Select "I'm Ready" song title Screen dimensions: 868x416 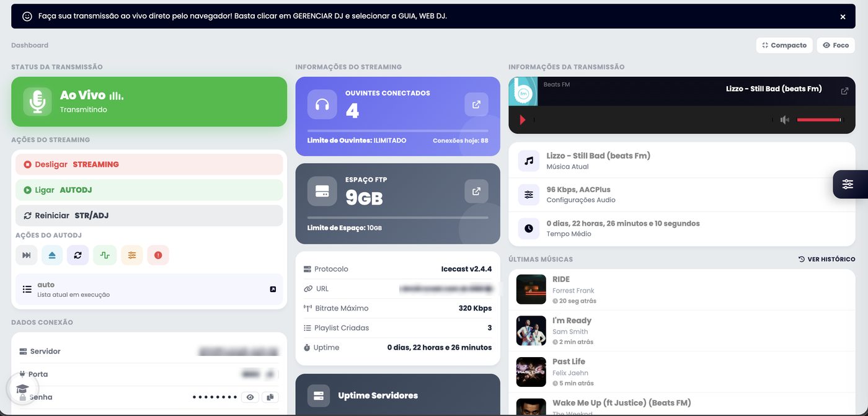tap(572, 321)
